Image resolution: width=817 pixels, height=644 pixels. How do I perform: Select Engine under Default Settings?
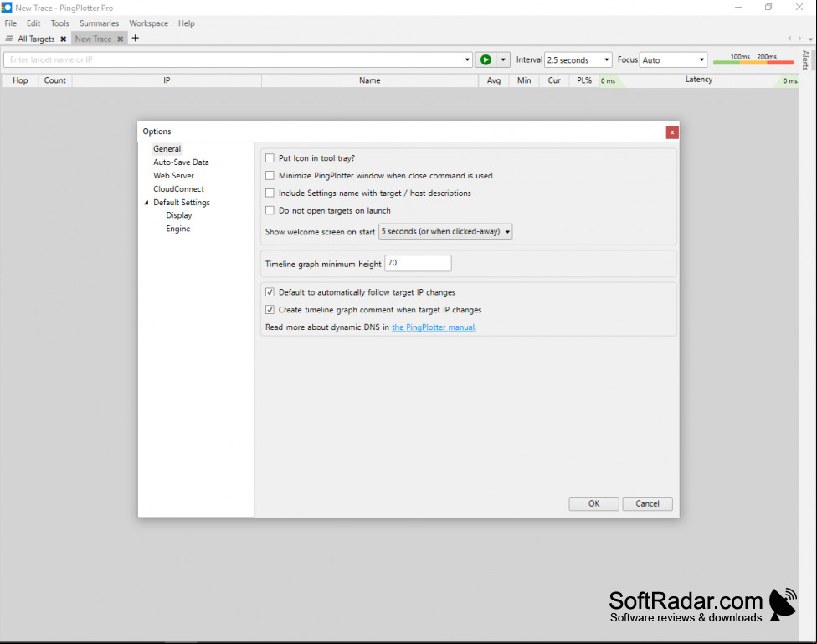click(178, 229)
